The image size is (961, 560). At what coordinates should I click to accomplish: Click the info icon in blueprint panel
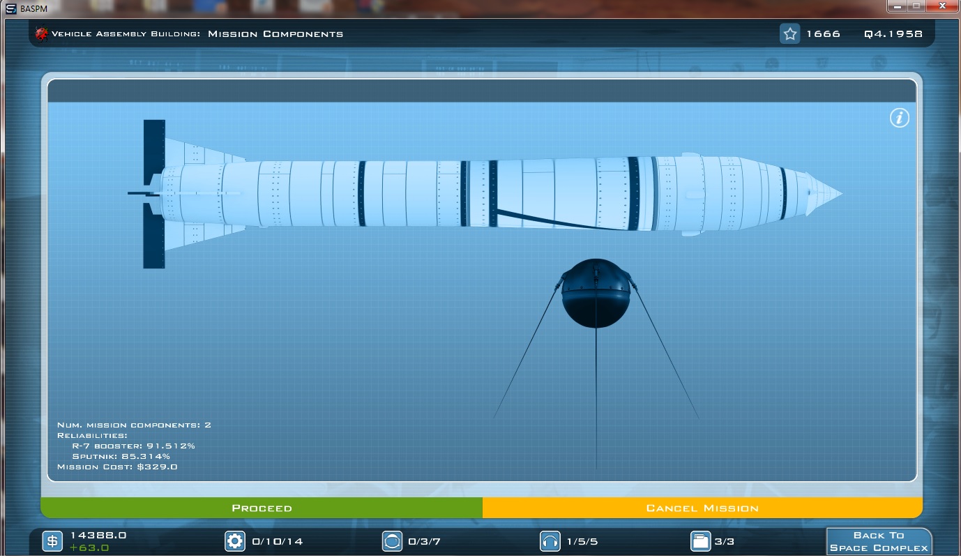[900, 118]
